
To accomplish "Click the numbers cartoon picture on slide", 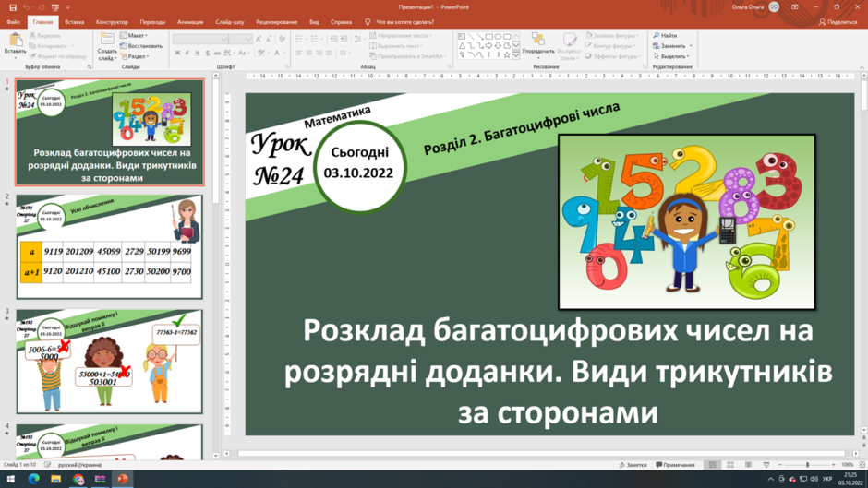I will click(686, 222).
